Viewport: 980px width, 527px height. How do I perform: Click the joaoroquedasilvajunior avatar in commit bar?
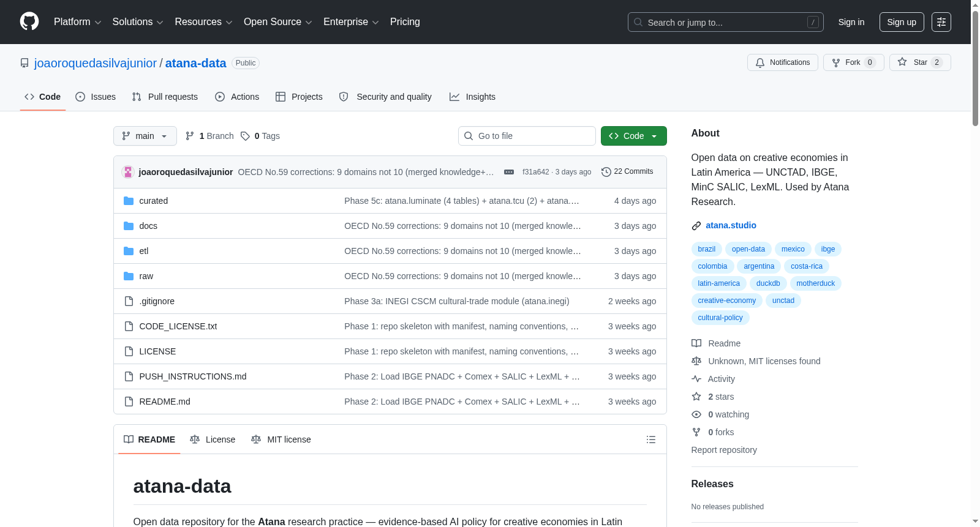(128, 172)
